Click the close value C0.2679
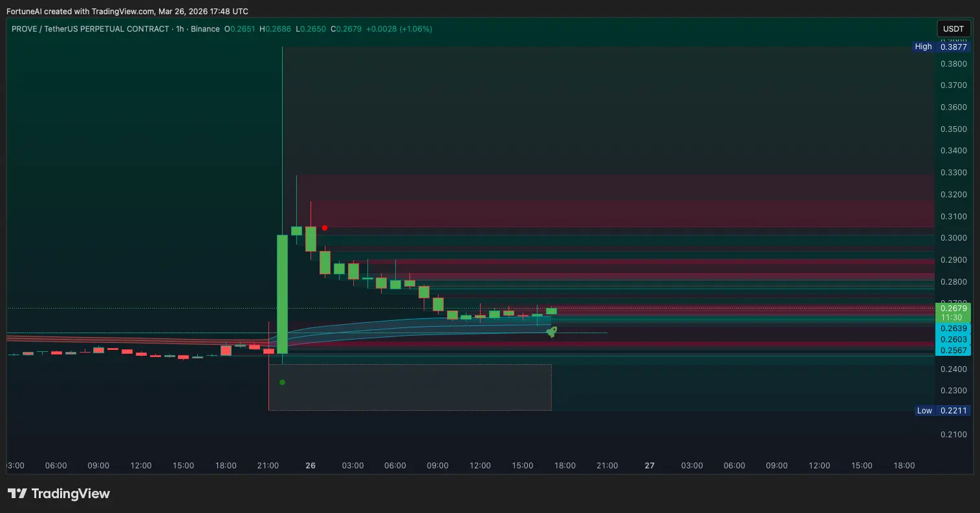Screen dimensions: 980x513 click(346, 29)
